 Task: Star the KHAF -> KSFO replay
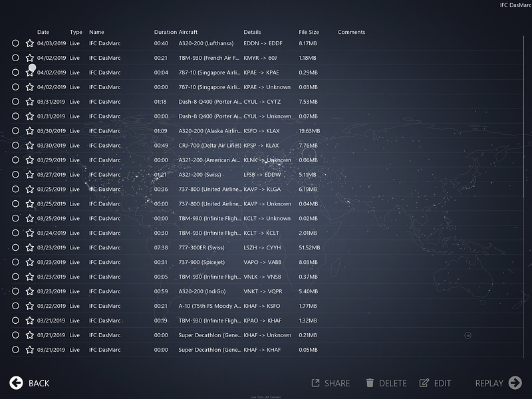30,306
